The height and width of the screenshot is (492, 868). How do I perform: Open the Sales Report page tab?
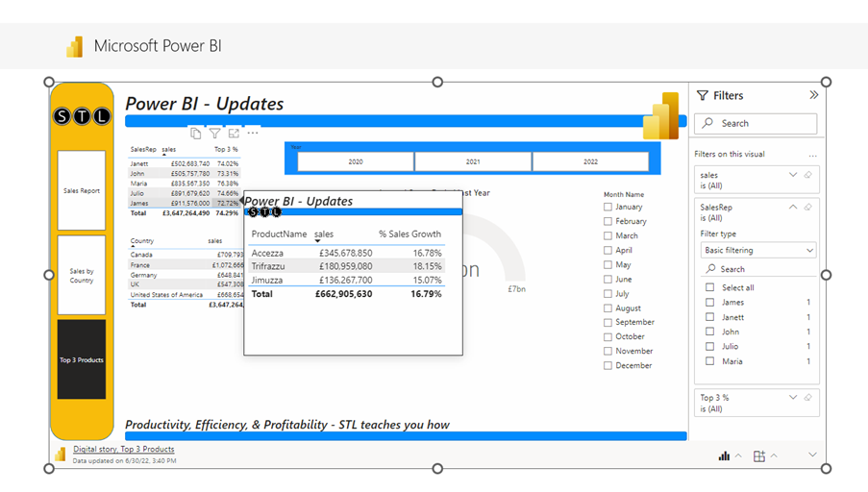82,190
